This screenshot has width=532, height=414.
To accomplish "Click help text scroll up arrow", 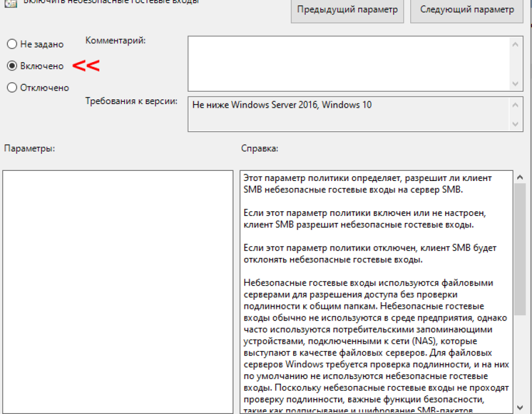I will (520, 177).
